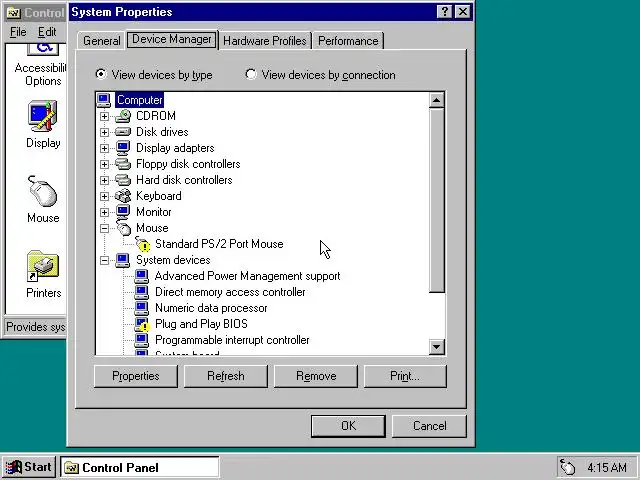Open the Start menu
Viewport: 640px width, 480px height.
click(x=29, y=467)
